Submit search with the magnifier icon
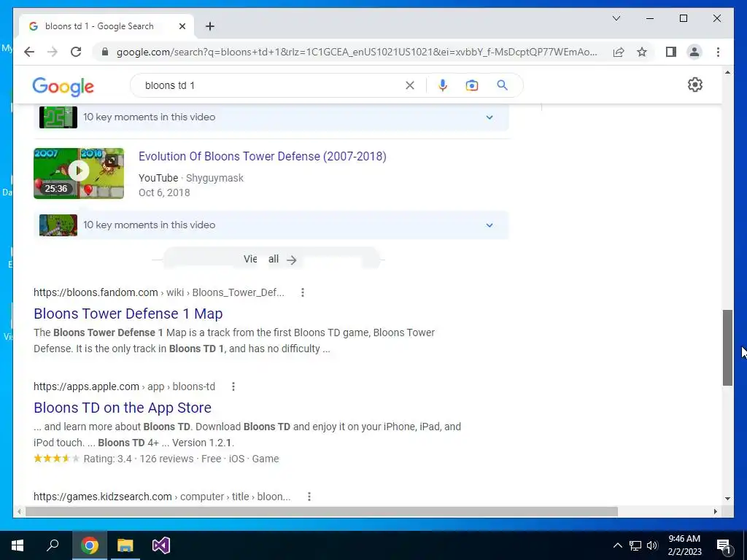Screen dimensions: 747x560 [x=502, y=85]
